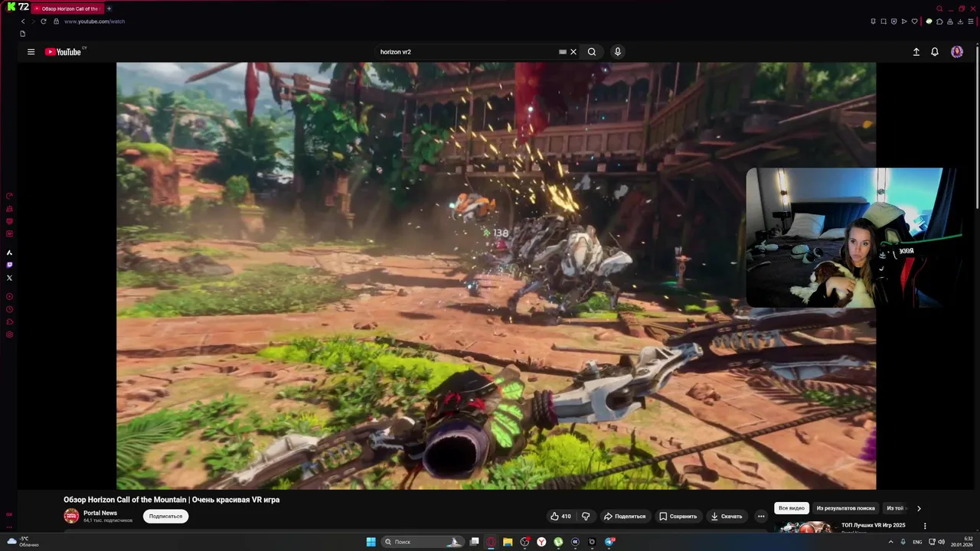Subscribe with the Подписаться button

pos(165,517)
